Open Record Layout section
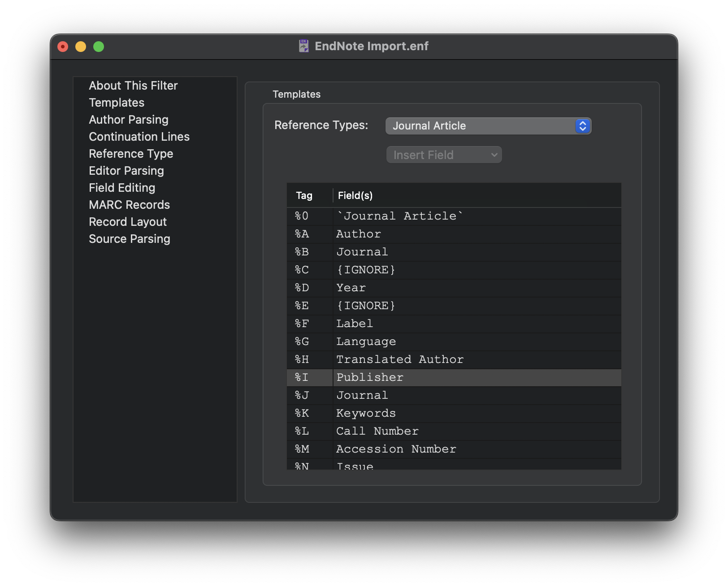 128,222
